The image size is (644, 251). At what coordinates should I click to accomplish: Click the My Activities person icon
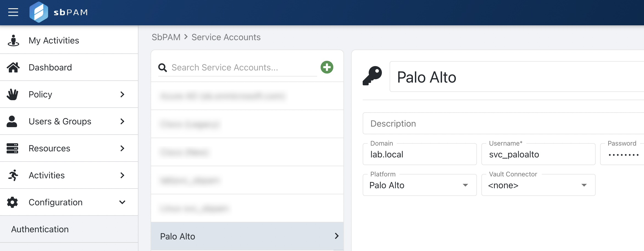(13, 40)
